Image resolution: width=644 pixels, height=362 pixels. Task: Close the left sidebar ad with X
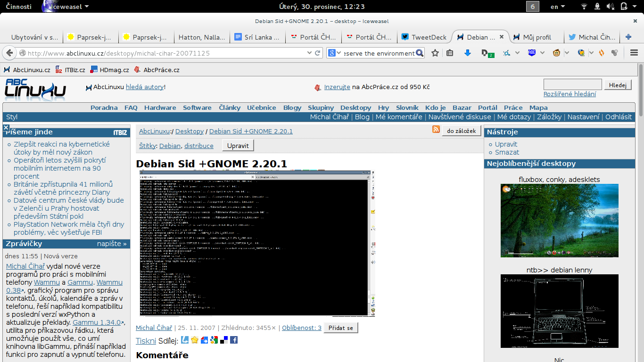6,127
